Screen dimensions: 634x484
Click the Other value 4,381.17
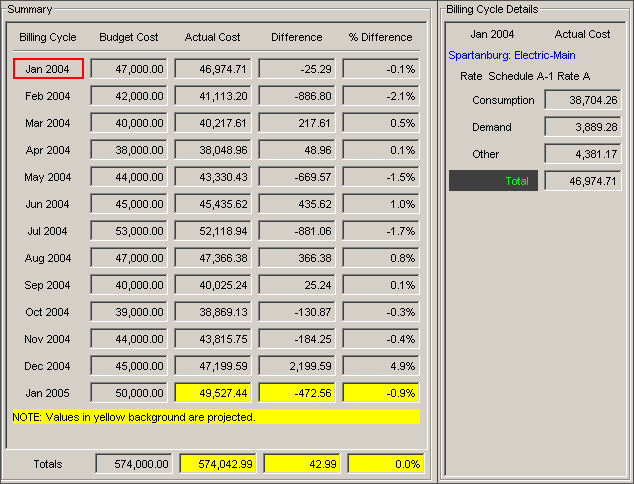(x=584, y=154)
